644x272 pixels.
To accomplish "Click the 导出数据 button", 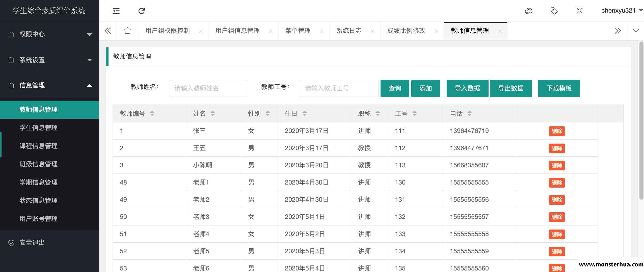I will tap(511, 88).
